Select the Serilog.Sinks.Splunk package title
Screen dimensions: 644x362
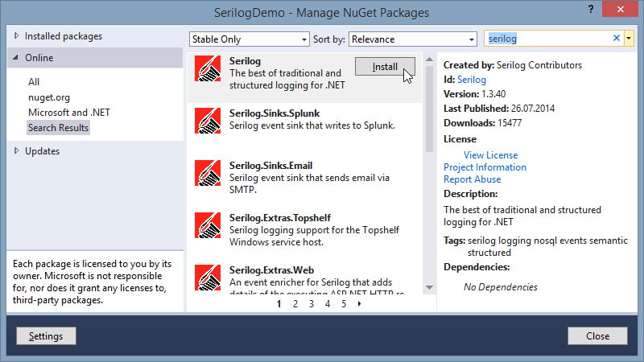(275, 113)
